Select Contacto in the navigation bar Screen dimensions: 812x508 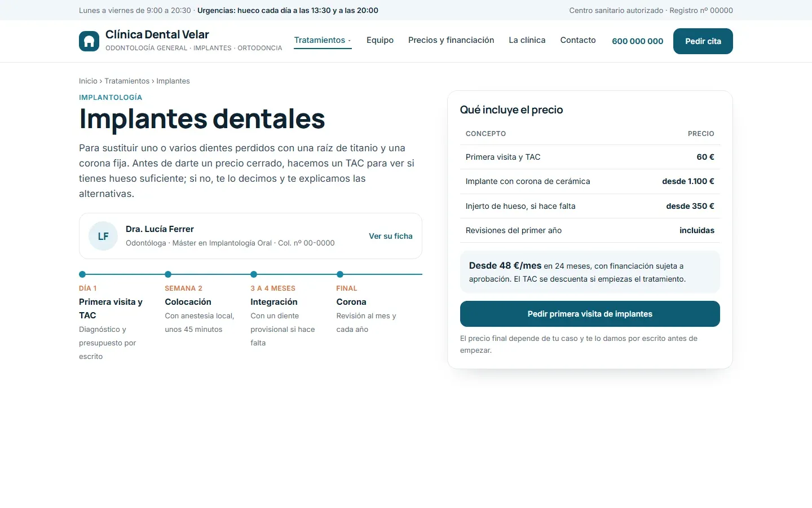[x=578, y=40]
